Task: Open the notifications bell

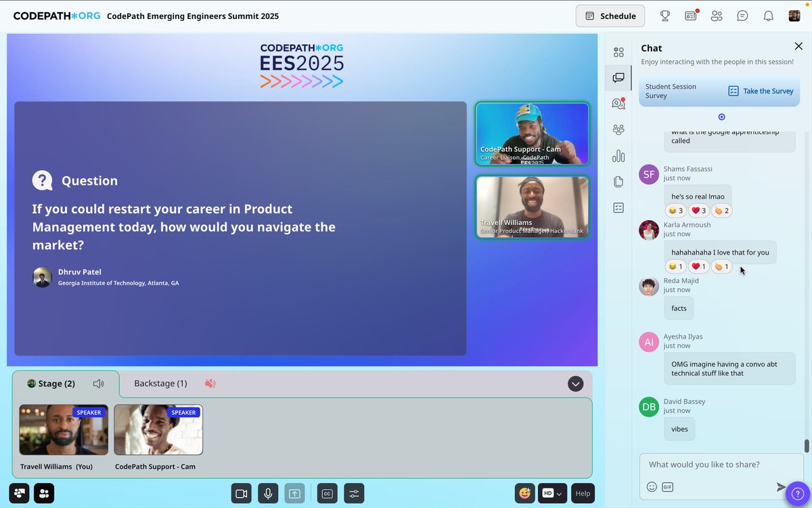Action: [x=768, y=16]
